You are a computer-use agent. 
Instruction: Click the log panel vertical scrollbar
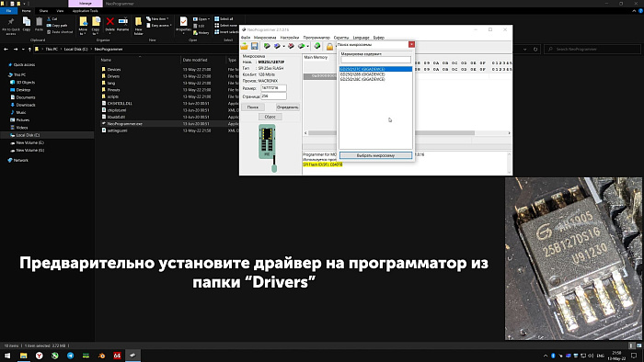click(510, 163)
